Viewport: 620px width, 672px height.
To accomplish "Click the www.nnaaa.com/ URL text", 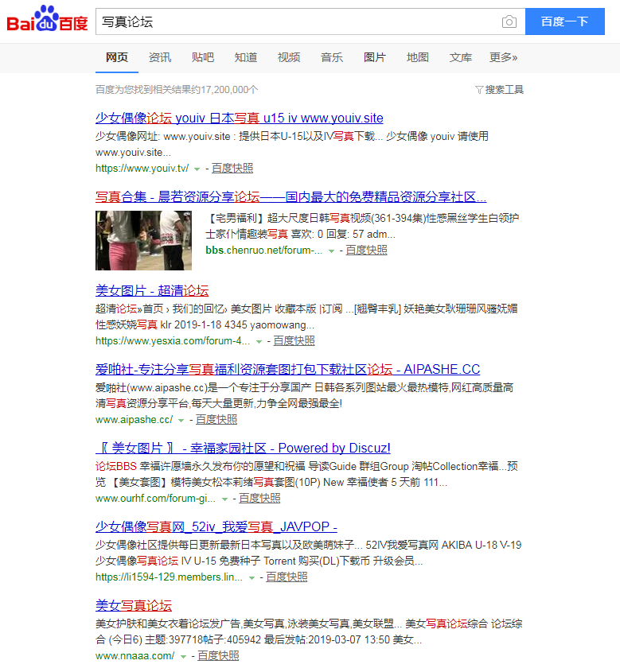I will pyautogui.click(x=135, y=656).
